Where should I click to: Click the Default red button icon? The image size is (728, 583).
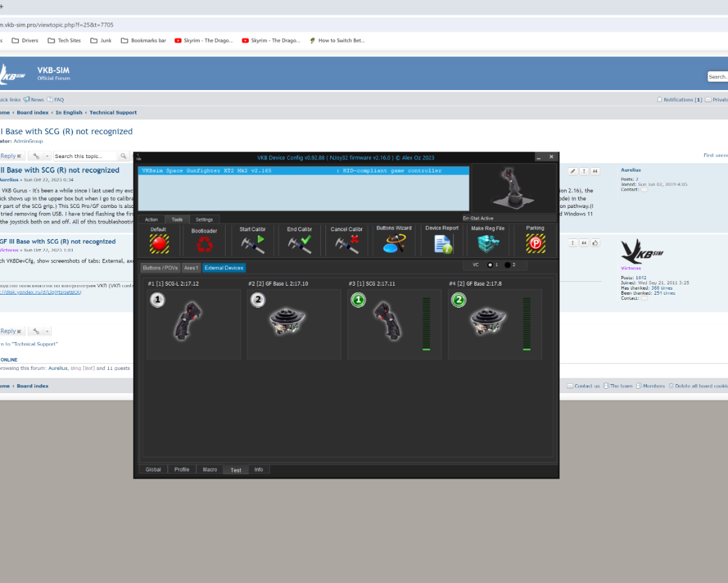click(159, 244)
